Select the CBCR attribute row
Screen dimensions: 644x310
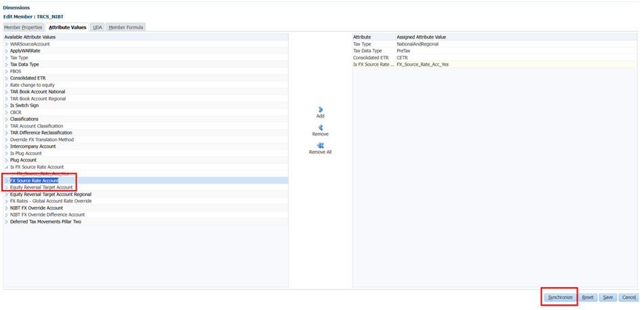[x=146, y=112]
